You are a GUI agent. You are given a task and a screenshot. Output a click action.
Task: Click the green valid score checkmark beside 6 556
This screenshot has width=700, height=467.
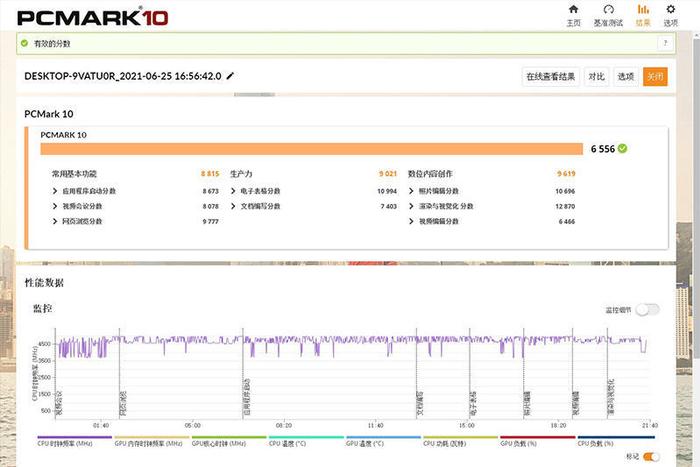tap(622, 149)
